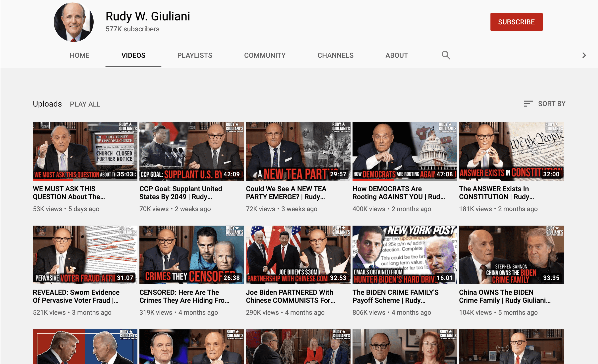
Task: Click the CCP Goal: Supplant United States title
Action: pyautogui.click(x=180, y=193)
